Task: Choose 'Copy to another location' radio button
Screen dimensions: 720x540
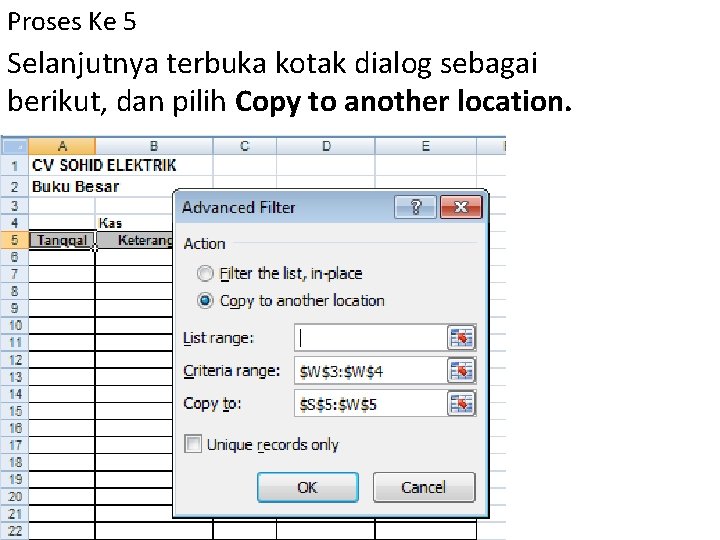Action: pos(205,301)
